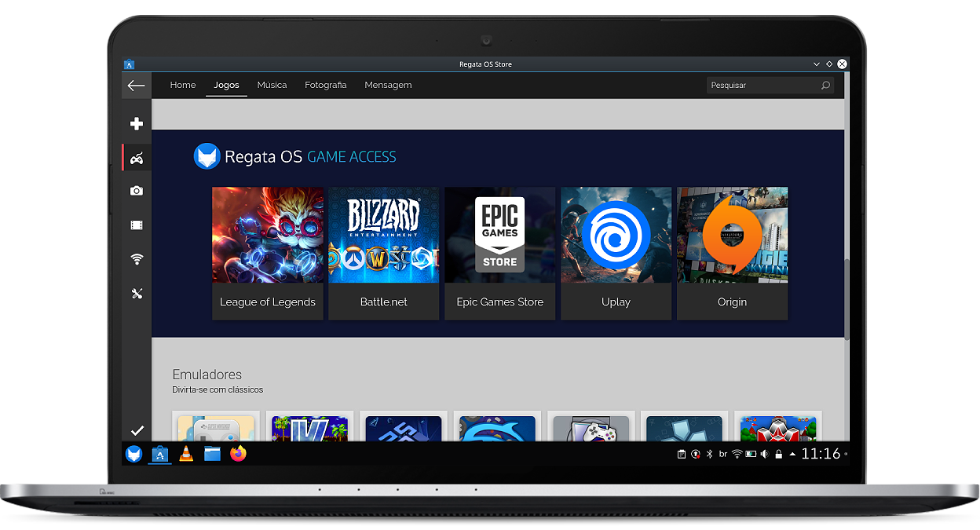Click the store window's vertical scrollbar
The height and width of the screenshot is (530, 980).
tap(847, 298)
